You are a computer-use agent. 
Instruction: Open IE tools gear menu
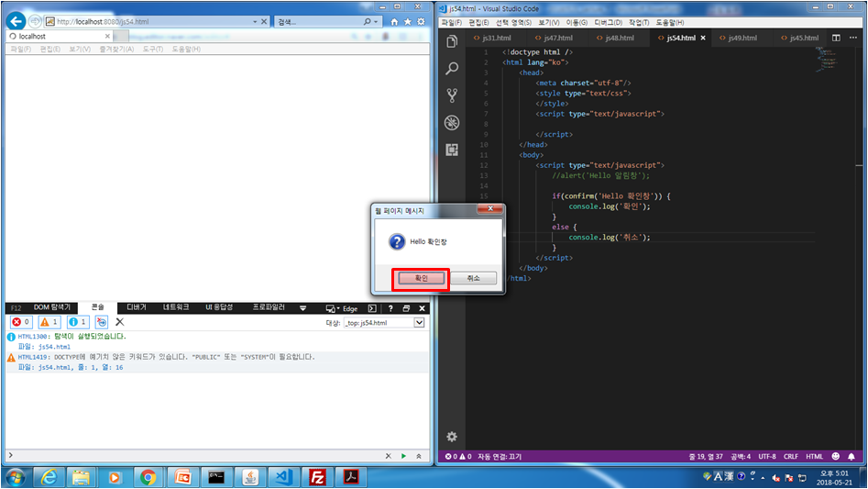(x=422, y=22)
